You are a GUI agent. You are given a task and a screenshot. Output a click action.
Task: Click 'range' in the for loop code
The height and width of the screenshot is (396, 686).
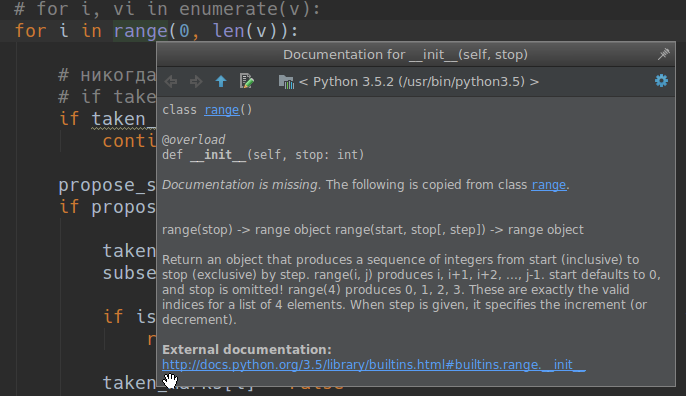pyautogui.click(x=140, y=31)
